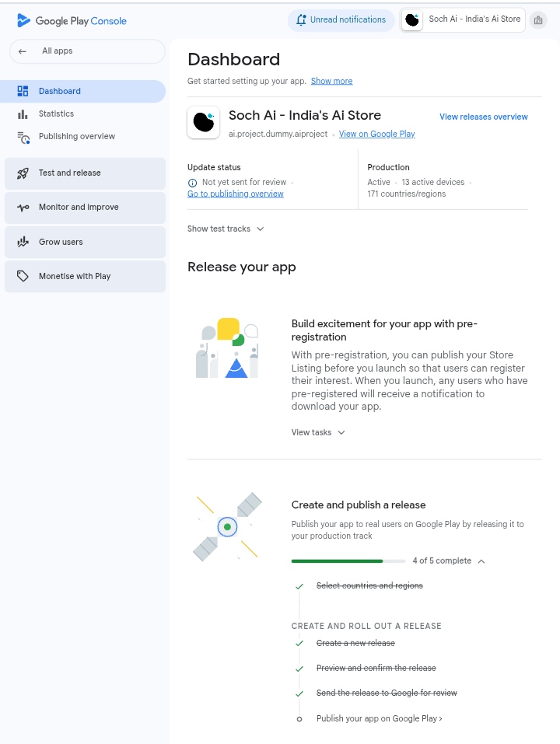Click the Production section label
The width and height of the screenshot is (560, 744).
pyautogui.click(x=388, y=167)
